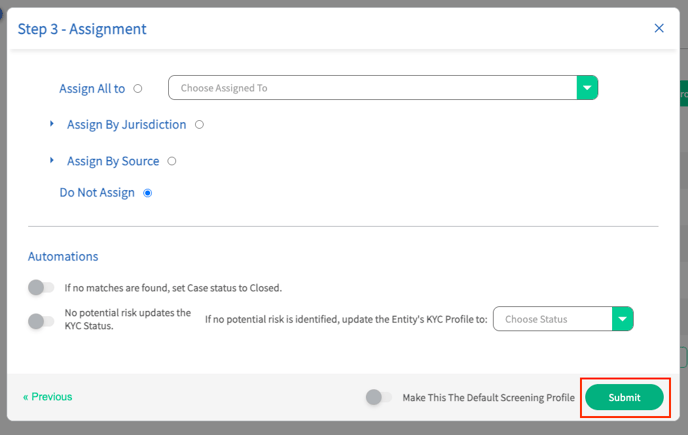The width and height of the screenshot is (688, 435).
Task: Go back via the Previous link
Action: [x=47, y=397]
